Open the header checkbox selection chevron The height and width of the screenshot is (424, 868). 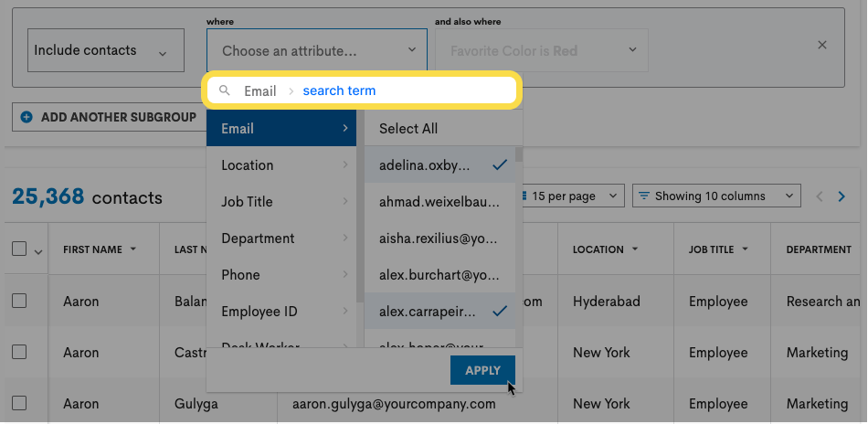[x=38, y=252]
